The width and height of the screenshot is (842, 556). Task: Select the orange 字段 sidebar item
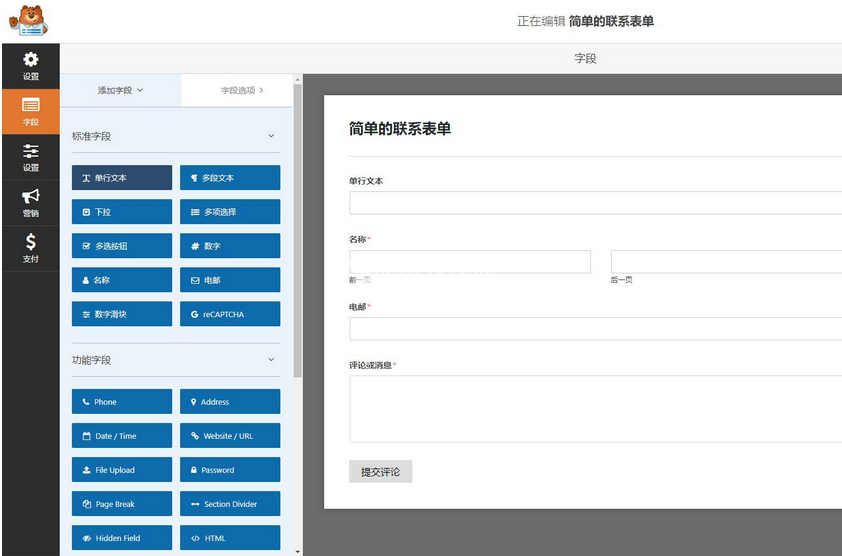(31, 112)
